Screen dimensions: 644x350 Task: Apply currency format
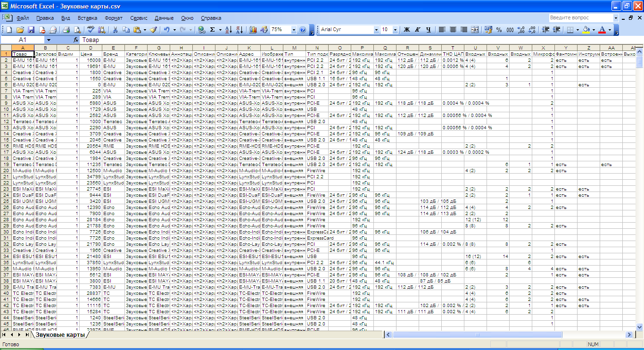(488, 30)
